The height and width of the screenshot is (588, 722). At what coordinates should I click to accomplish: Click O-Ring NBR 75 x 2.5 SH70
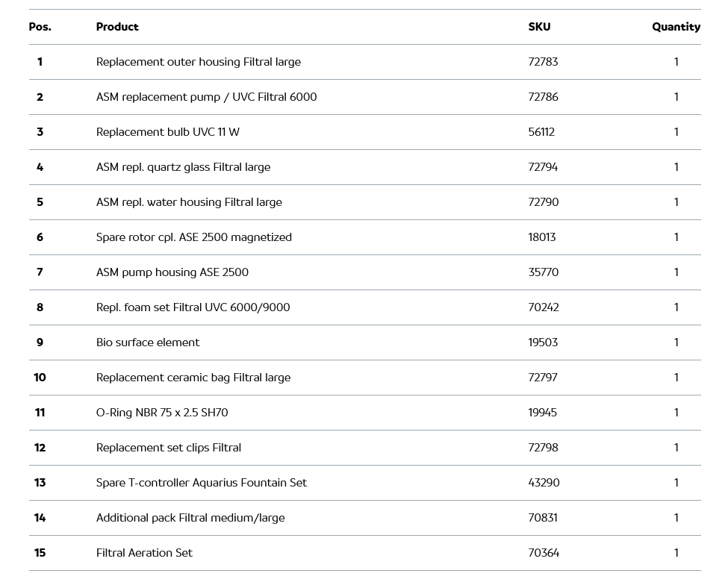(162, 413)
